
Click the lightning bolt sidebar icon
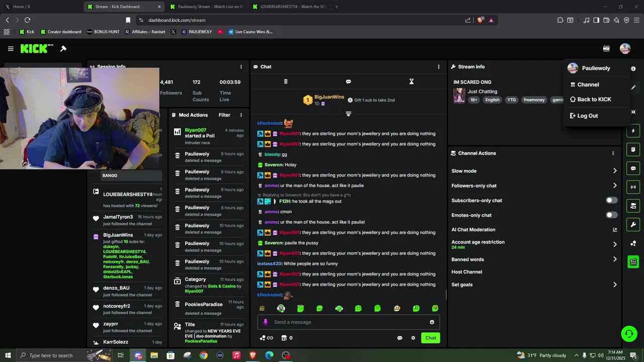click(x=633, y=131)
